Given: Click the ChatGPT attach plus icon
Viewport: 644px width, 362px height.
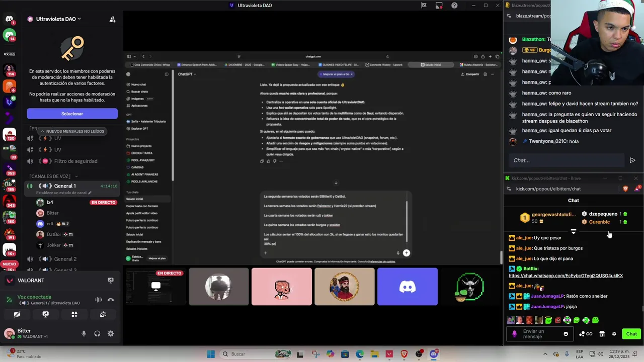Looking at the screenshot, I should click(x=266, y=253).
